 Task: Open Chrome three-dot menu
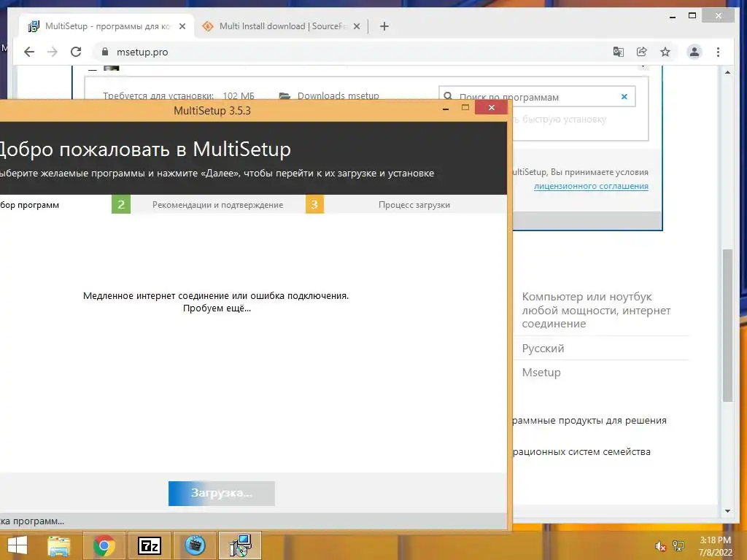tap(718, 52)
